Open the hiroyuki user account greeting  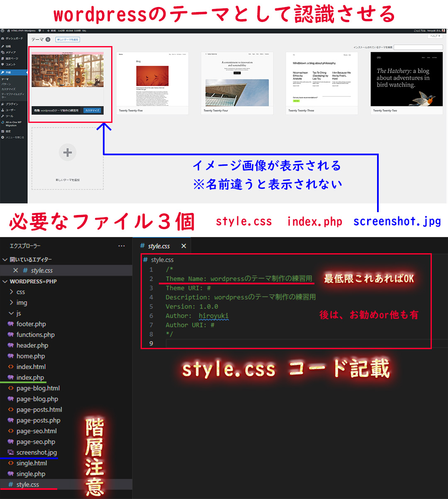pyautogui.click(x=429, y=31)
